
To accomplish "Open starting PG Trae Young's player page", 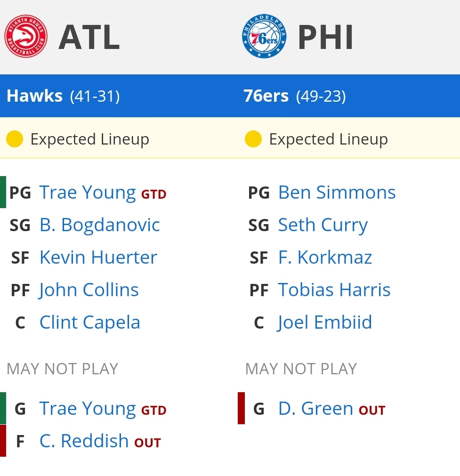I will (x=88, y=193).
